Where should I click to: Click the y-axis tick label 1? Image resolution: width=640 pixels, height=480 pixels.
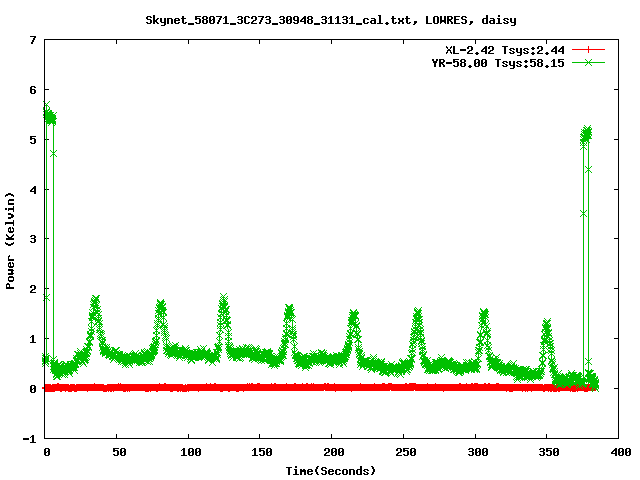coord(33,339)
